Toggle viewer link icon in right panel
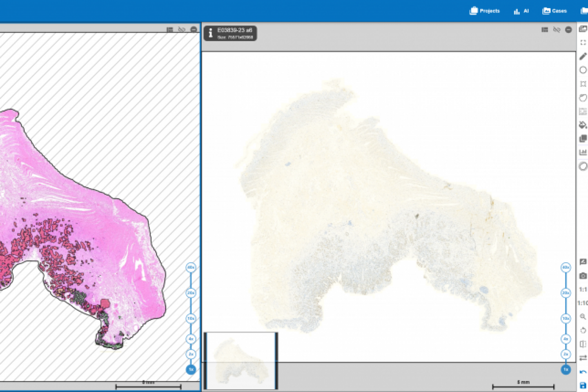Screen dimensions: 588x392 pos(557,30)
